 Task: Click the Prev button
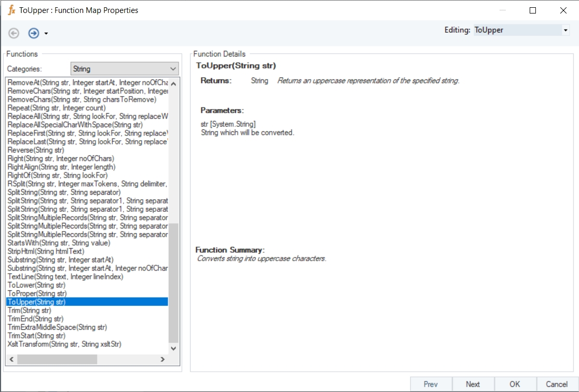coord(430,384)
